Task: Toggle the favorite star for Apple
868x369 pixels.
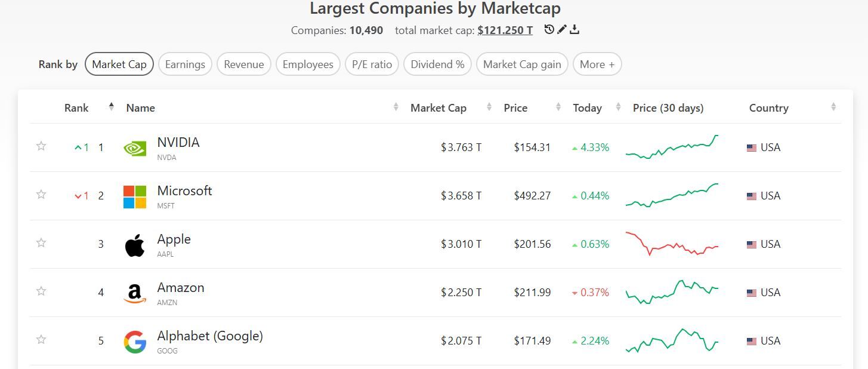Action: 41,243
